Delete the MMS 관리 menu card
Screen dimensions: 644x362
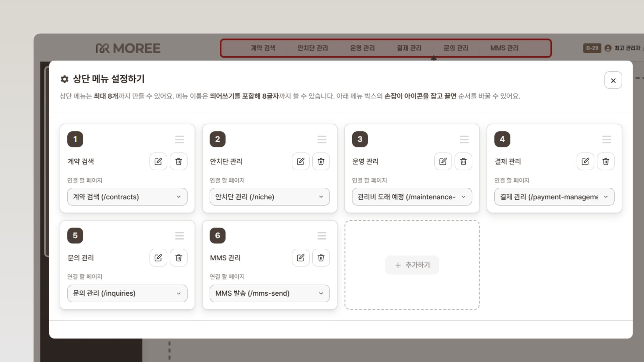click(321, 258)
